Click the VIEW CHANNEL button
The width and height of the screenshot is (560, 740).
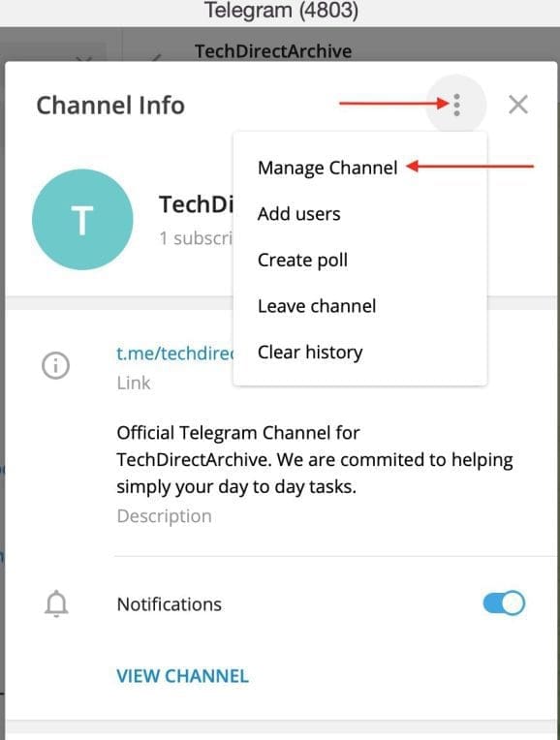(182, 676)
